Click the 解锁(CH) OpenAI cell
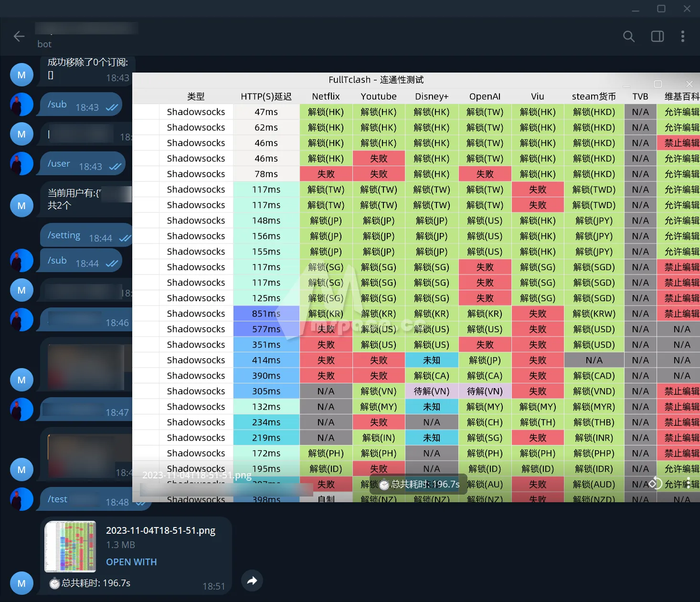700x602 pixels. (485, 422)
